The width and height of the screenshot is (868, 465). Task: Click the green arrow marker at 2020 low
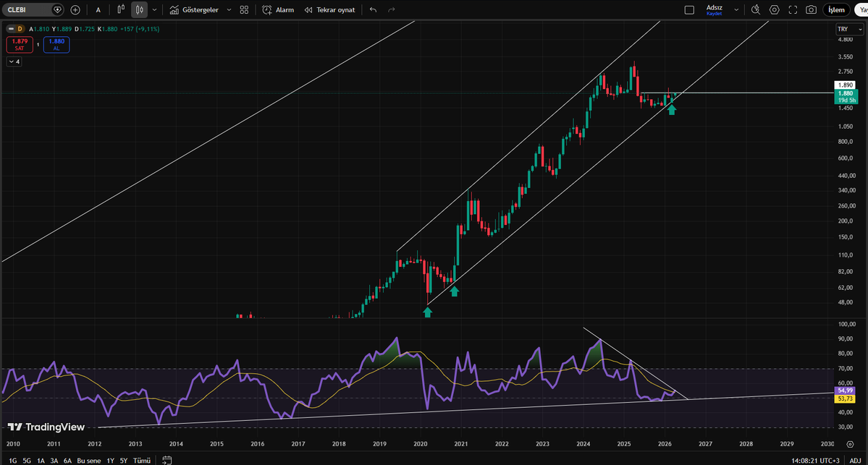tap(427, 312)
